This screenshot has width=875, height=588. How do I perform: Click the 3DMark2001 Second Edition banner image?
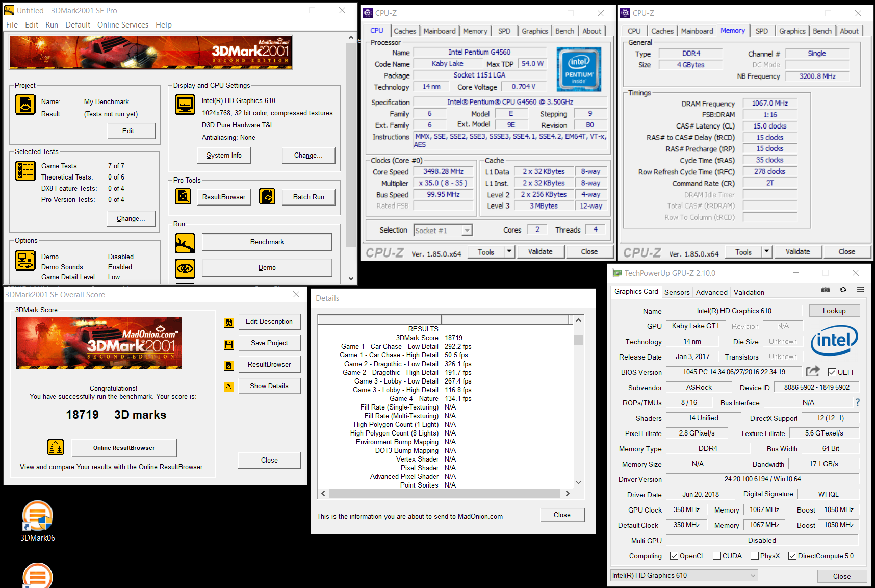tap(151, 52)
